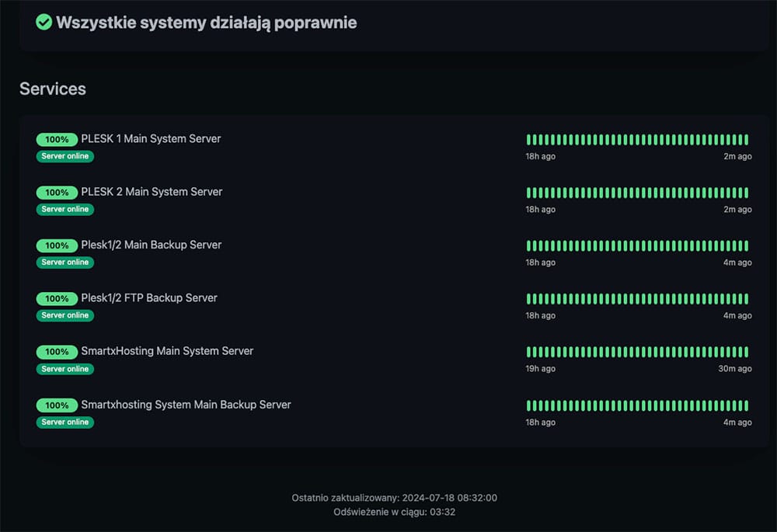Click the 100% badge for Plesk1/2 FTP Backup Server
This screenshot has width=777, height=532.
pos(57,298)
